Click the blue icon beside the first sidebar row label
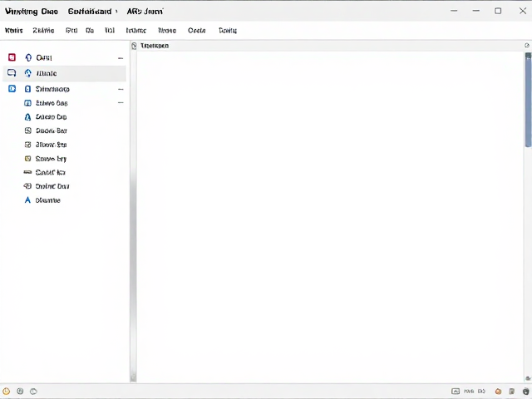 [x=28, y=57]
